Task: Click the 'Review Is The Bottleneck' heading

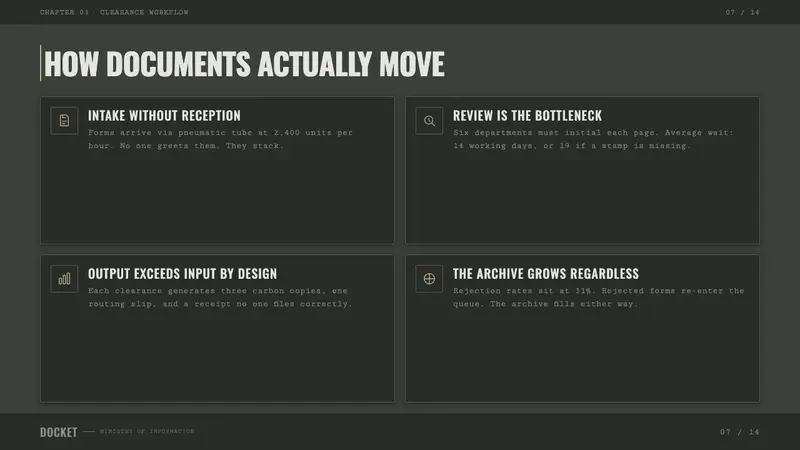Action: pos(528,116)
